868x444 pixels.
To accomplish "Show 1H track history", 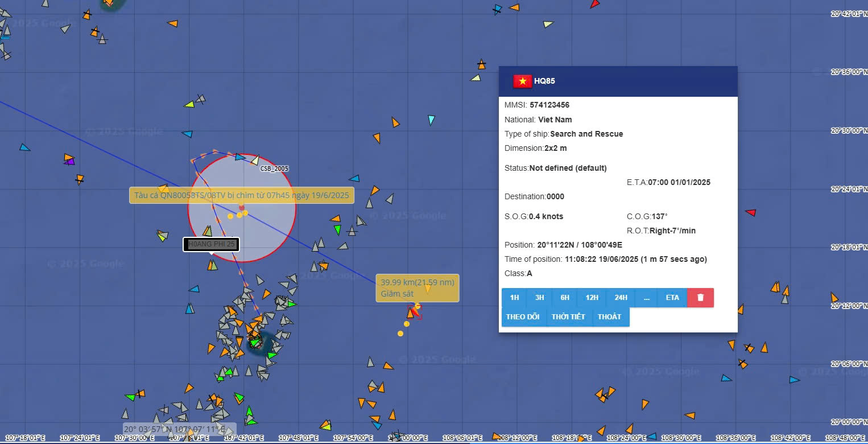I will click(514, 298).
